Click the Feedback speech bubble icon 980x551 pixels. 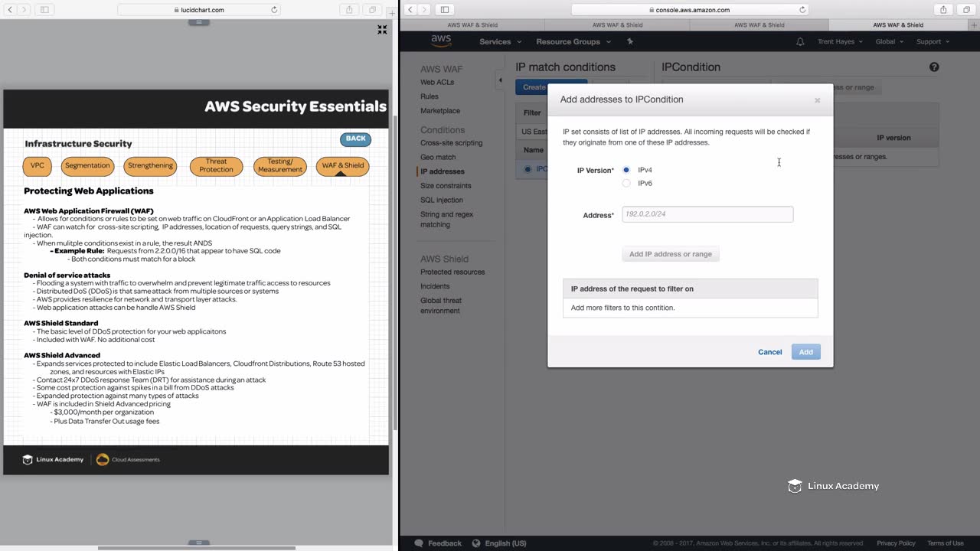coord(418,543)
